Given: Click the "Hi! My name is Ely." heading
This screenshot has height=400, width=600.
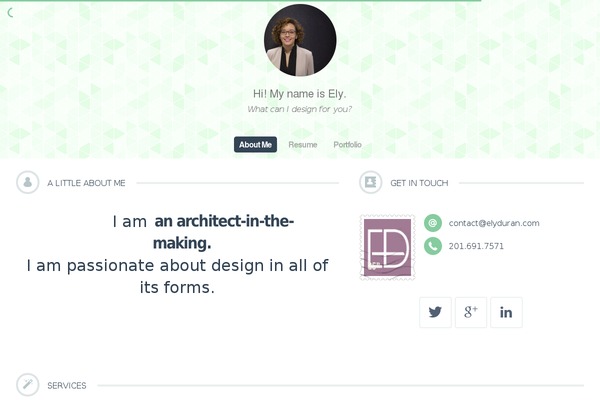Looking at the screenshot, I should [x=299, y=93].
